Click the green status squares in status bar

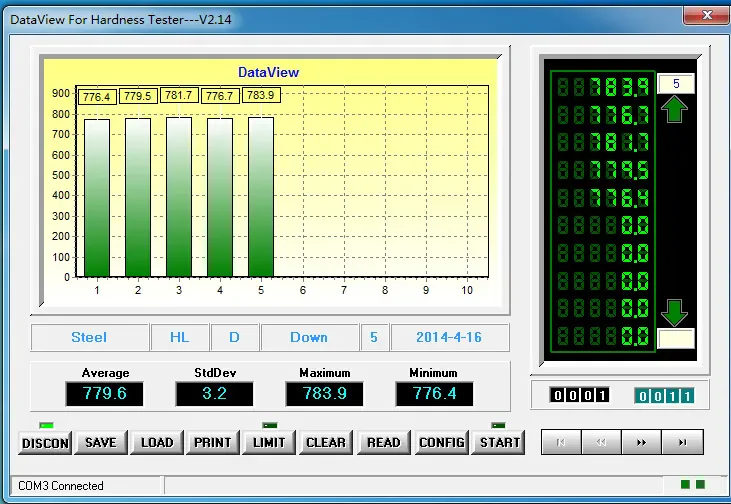[693, 484]
